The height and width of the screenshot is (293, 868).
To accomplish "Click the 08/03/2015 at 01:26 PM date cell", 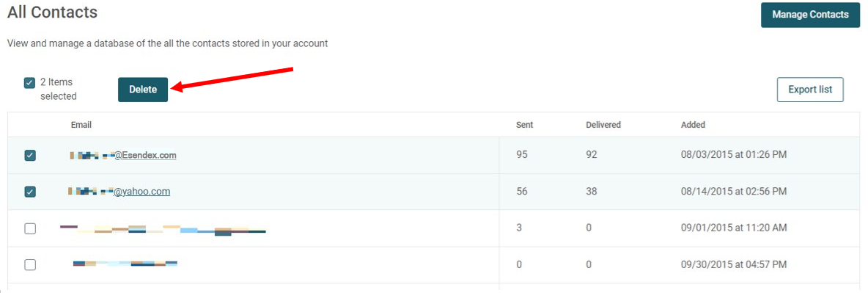I will tap(734, 155).
